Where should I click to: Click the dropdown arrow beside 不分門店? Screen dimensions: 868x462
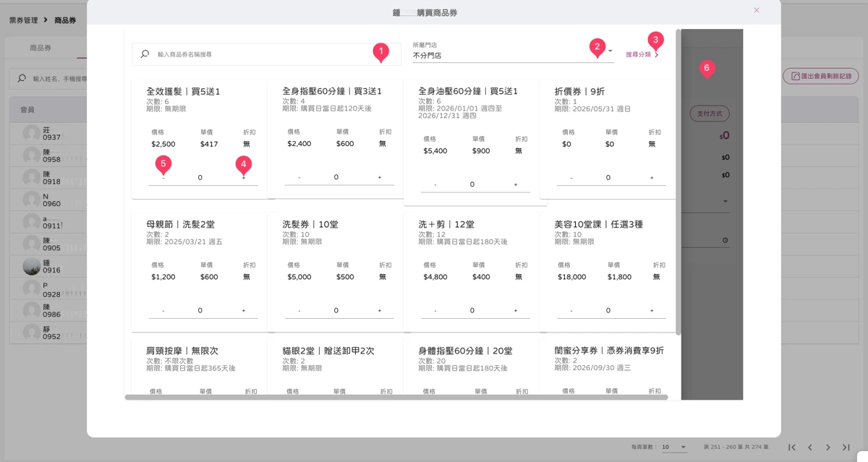(x=610, y=51)
